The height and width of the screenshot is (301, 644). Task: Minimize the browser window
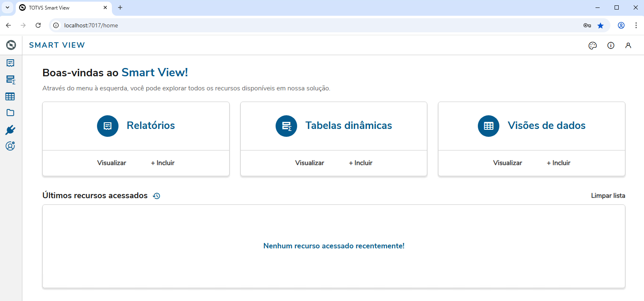pyautogui.click(x=598, y=7)
